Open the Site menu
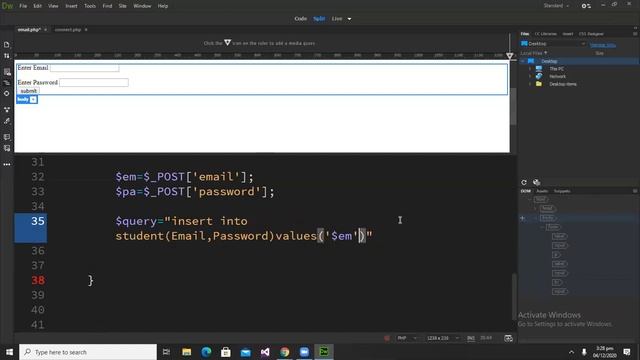Viewport: 640px width, 360px height. click(122, 6)
